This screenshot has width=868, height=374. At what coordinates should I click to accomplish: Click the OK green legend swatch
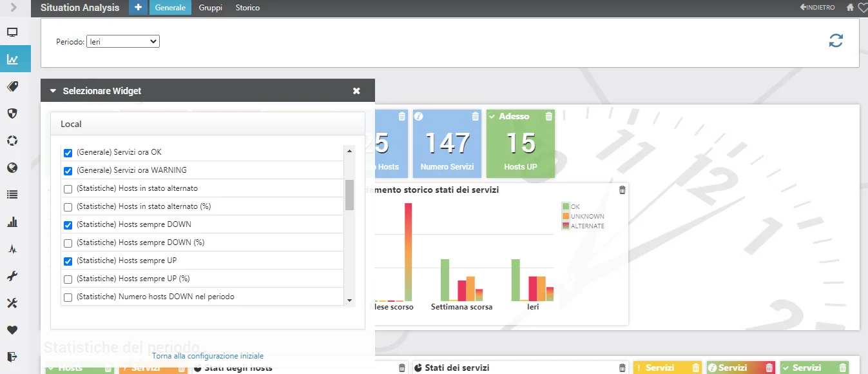click(x=566, y=206)
